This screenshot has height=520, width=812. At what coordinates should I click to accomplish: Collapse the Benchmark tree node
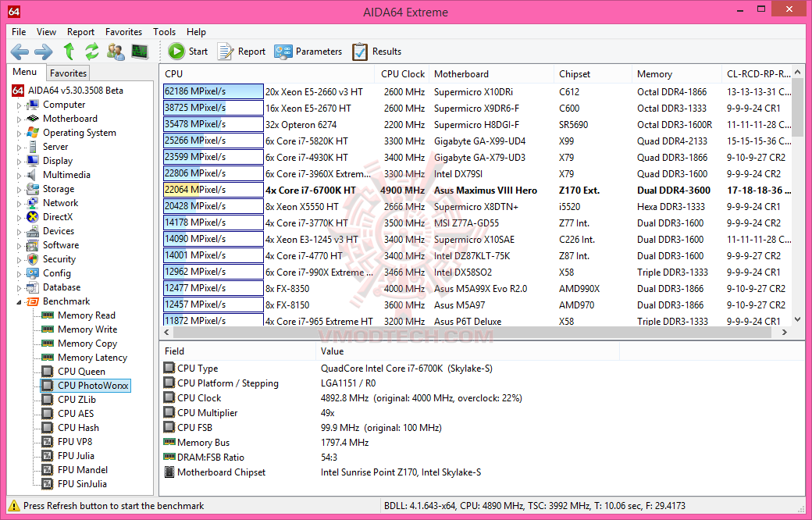pyautogui.click(x=20, y=301)
